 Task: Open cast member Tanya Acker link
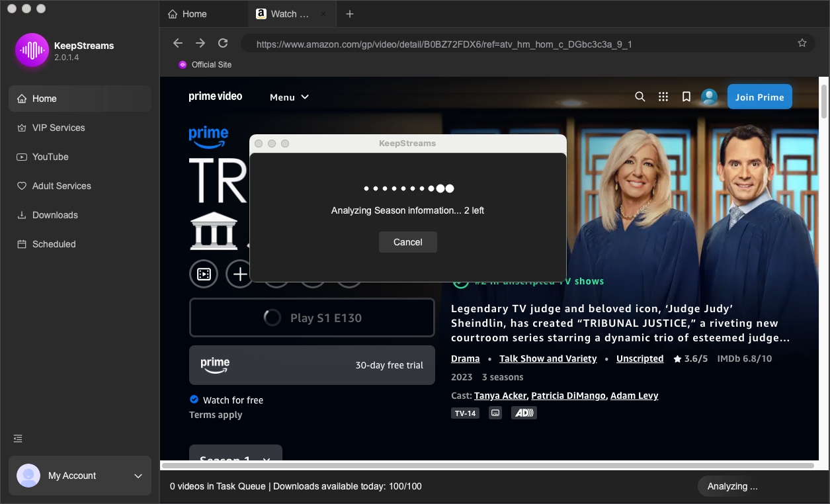click(501, 396)
